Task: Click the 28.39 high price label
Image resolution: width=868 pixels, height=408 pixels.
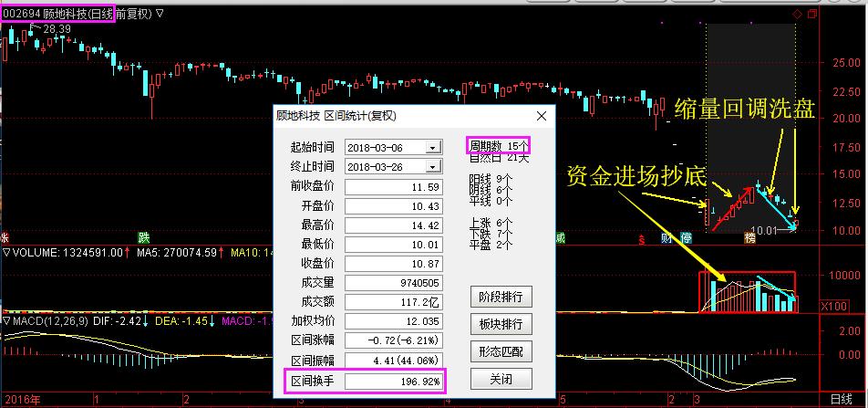Action: 57,28
